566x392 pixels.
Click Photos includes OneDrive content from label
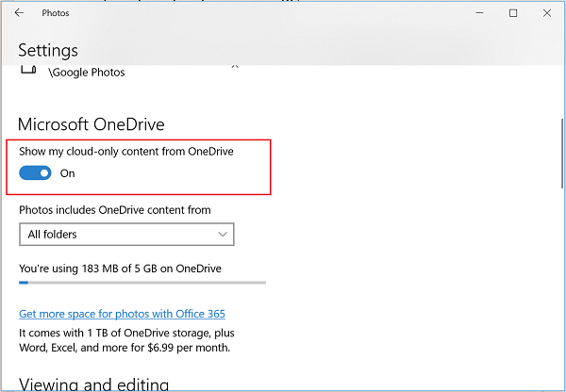click(115, 210)
